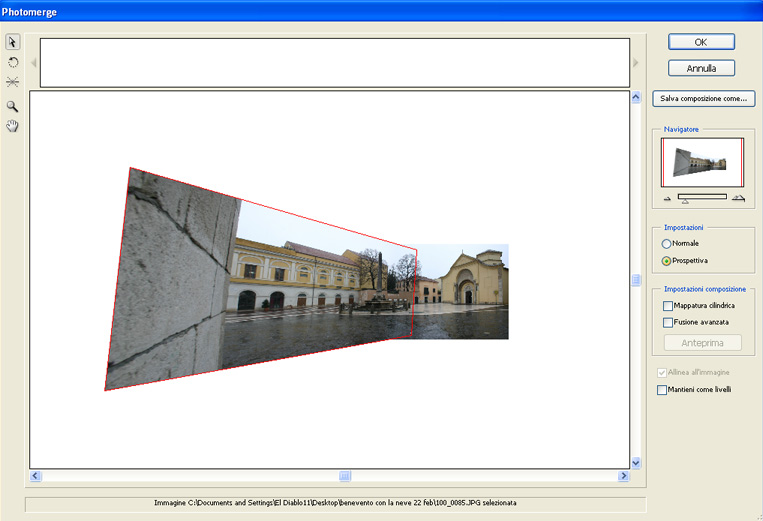Click the vertical scrollbar down arrow

click(x=635, y=463)
